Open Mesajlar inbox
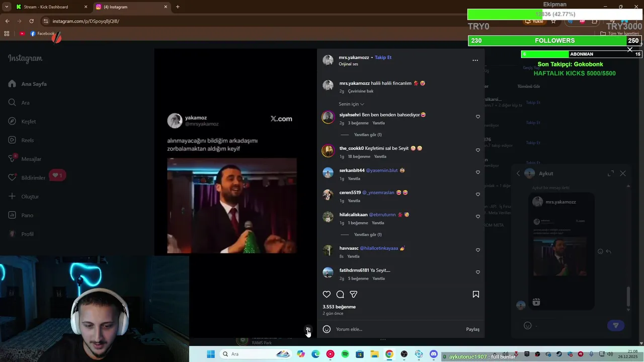 pos(25,159)
